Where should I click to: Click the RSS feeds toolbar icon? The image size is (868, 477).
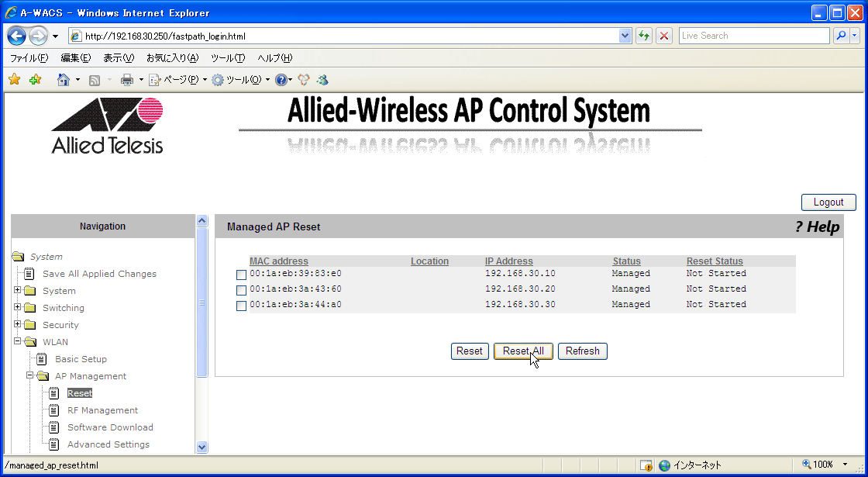click(x=95, y=81)
